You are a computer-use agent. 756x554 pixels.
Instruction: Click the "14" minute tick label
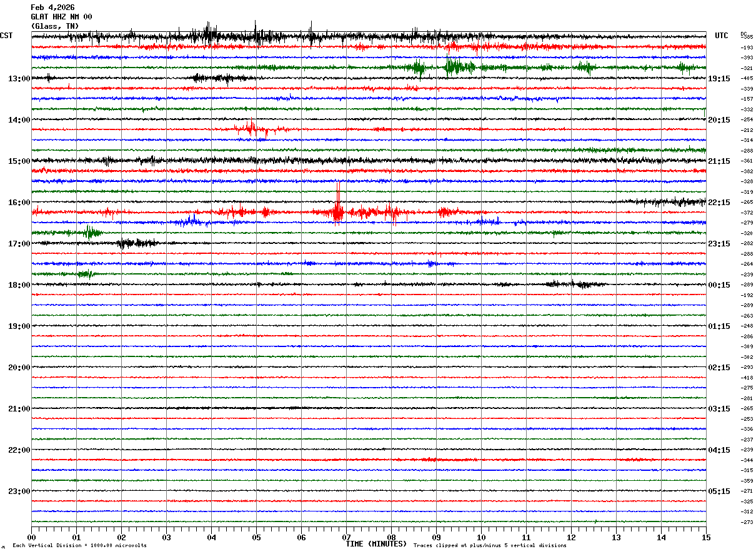point(662,537)
